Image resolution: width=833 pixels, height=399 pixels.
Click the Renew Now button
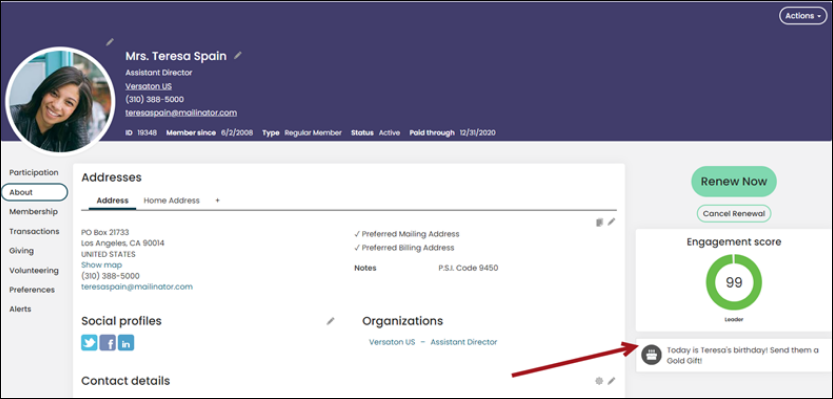click(x=734, y=182)
